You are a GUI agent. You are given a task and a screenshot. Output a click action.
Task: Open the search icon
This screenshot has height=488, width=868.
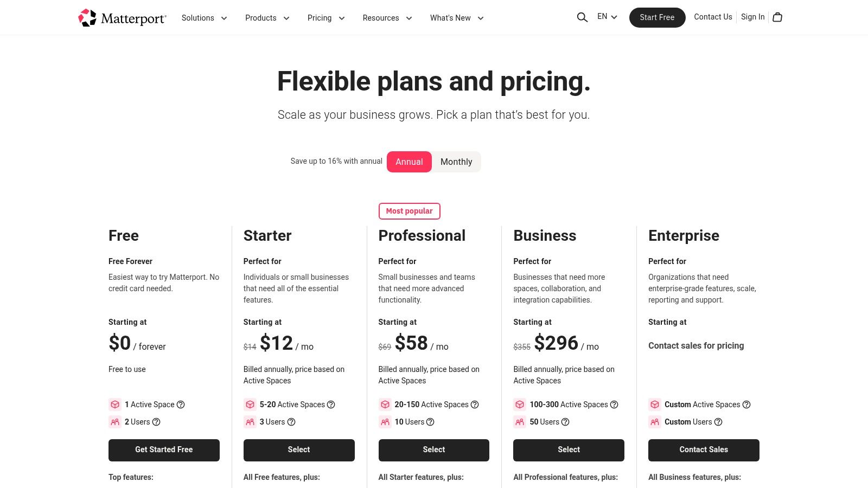pos(582,17)
